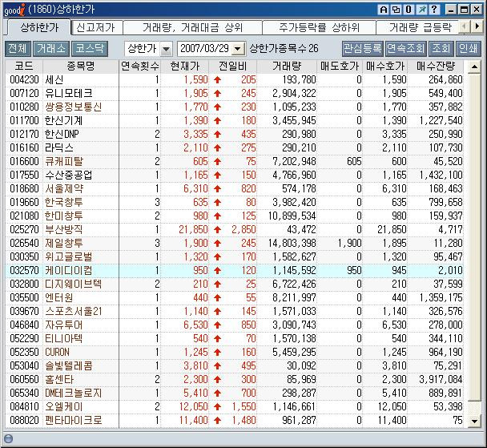This screenshot has width=487, height=448.
Task: Click the 'A' font icon in title bar
Action: (384, 10)
